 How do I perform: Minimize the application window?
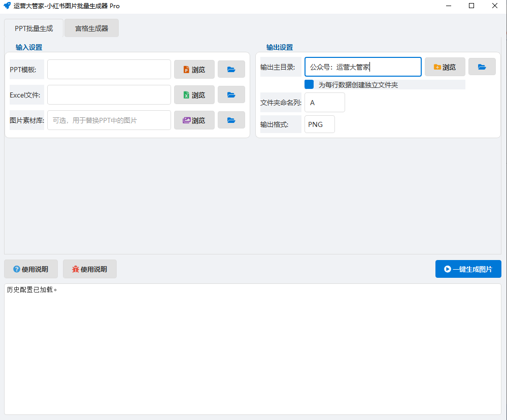click(449, 6)
